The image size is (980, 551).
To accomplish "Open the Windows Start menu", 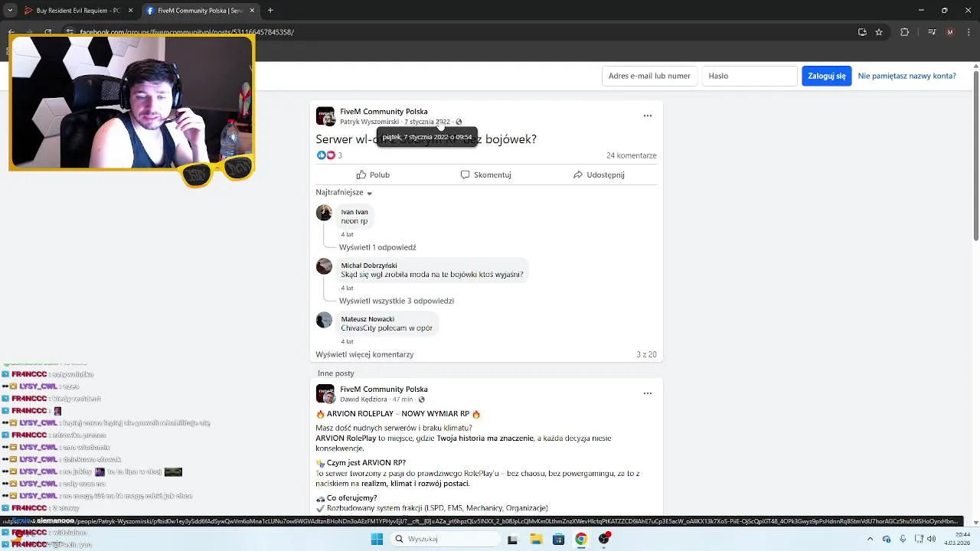I will coord(377,539).
